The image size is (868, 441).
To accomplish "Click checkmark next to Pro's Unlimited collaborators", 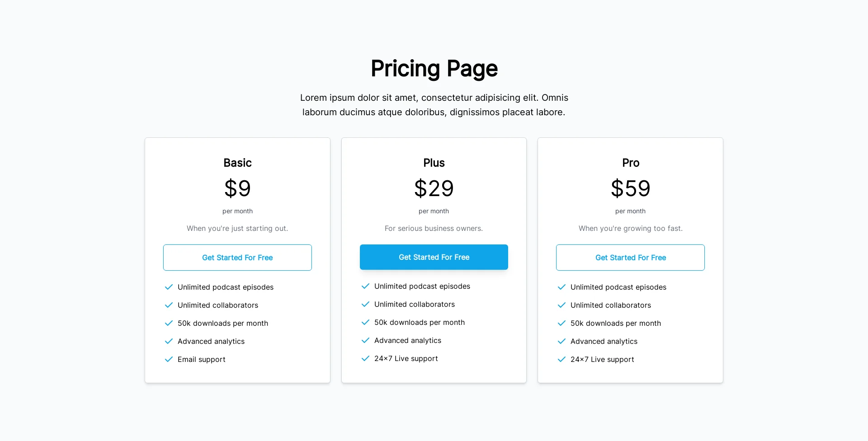I will (x=561, y=305).
